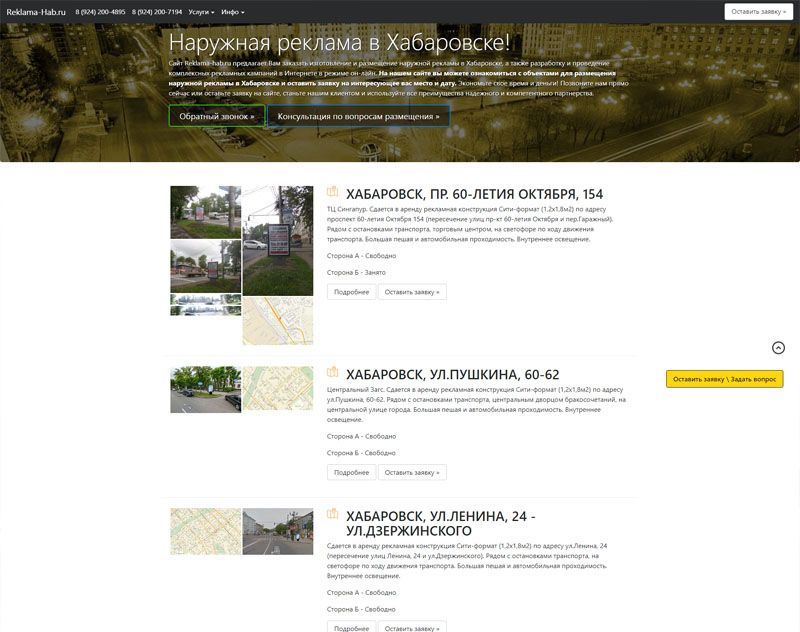Click phone number 8 (924) 200-7194
The image size is (800, 632).
pos(157,12)
